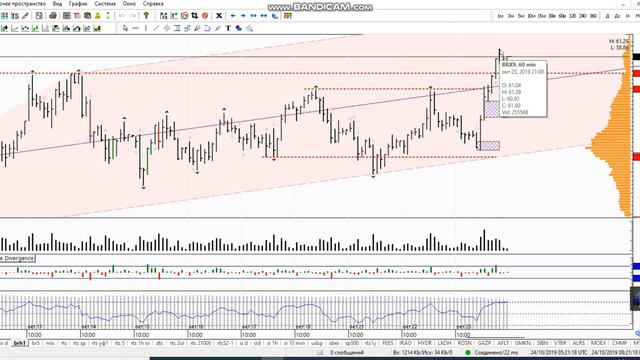Click the crop tool icon
The width and height of the screenshot is (640, 360).
coord(195,16)
